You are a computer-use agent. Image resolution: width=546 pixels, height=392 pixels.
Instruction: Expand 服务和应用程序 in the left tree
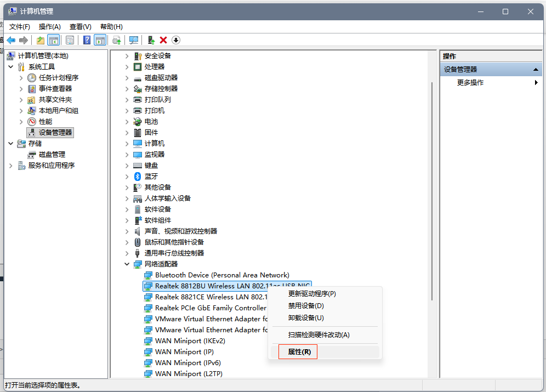(11, 166)
